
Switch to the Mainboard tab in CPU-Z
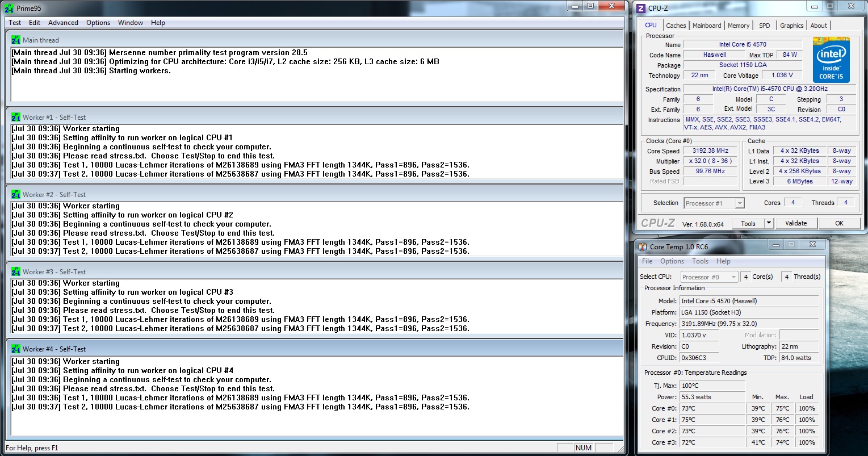707,26
